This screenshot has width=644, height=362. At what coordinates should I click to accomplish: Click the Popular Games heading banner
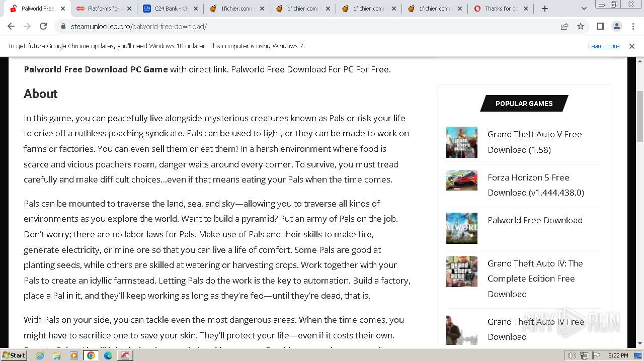(x=524, y=104)
